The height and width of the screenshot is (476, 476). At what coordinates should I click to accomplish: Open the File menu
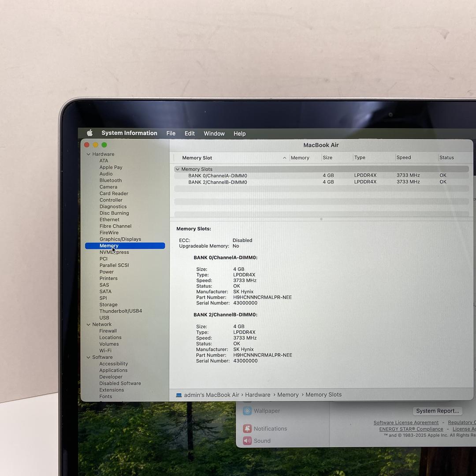pos(171,134)
